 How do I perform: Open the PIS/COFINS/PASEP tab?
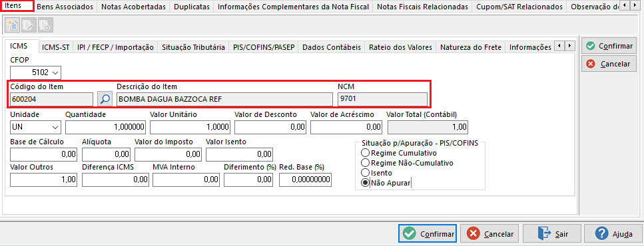(x=264, y=47)
